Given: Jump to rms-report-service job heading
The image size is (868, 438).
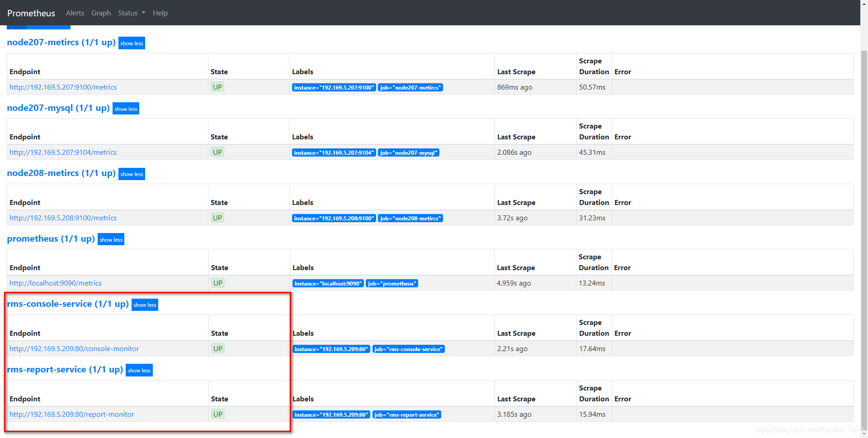Looking at the screenshot, I should (65, 370).
